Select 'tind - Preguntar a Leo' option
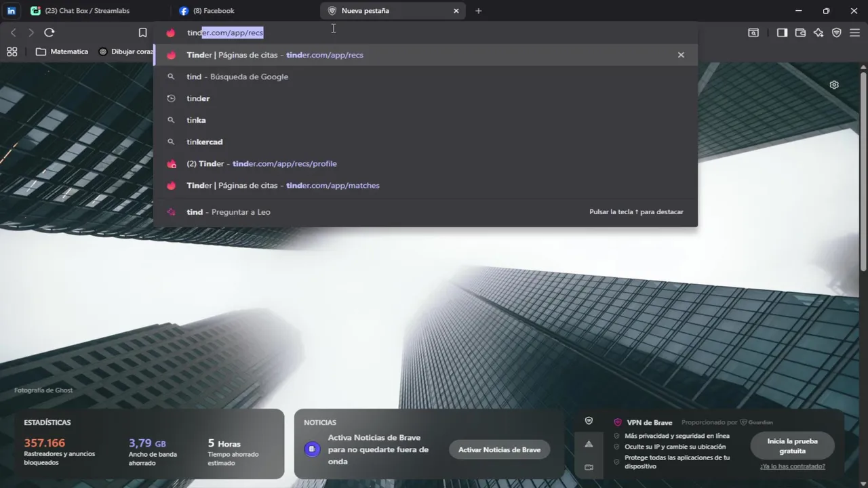 pyautogui.click(x=426, y=212)
